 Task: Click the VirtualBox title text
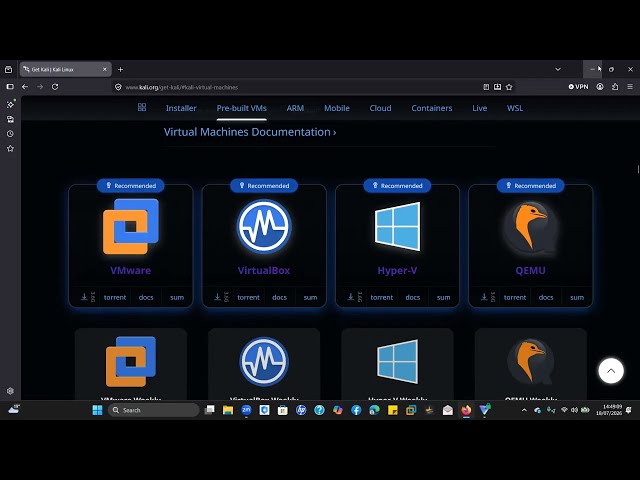point(264,270)
